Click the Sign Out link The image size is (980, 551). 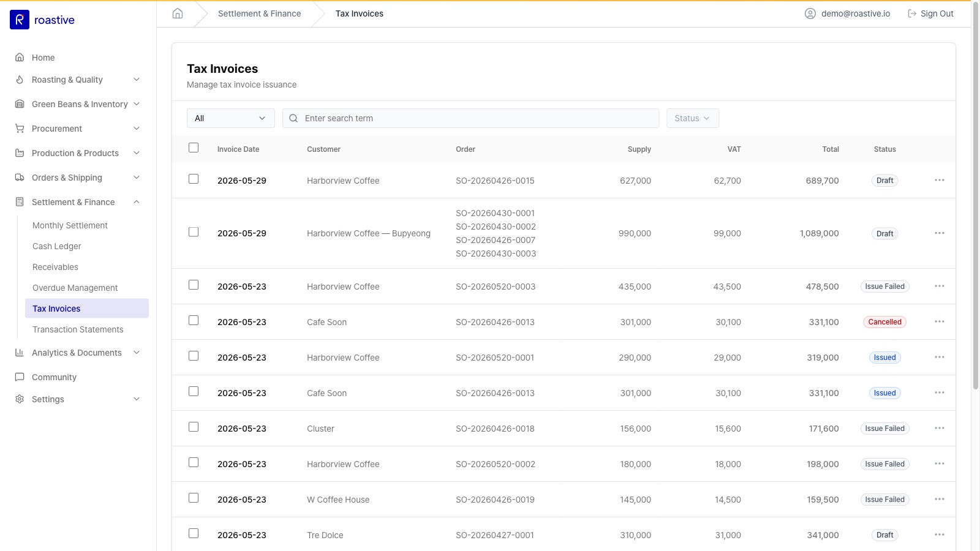[930, 13]
